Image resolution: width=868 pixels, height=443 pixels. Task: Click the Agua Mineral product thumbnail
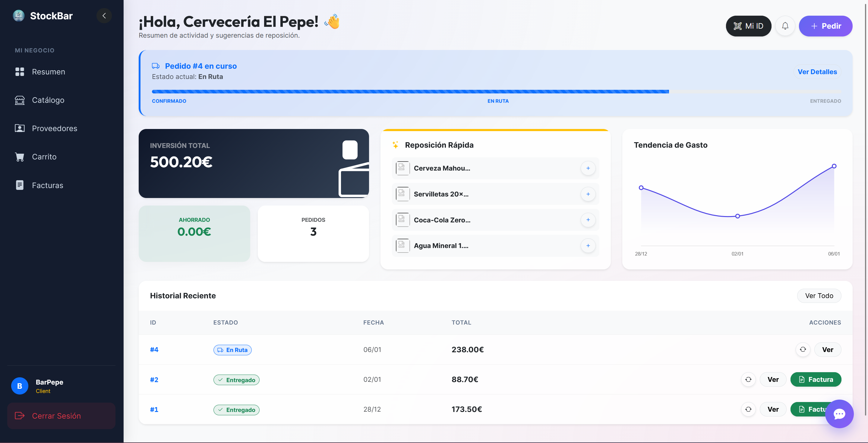pyautogui.click(x=403, y=246)
